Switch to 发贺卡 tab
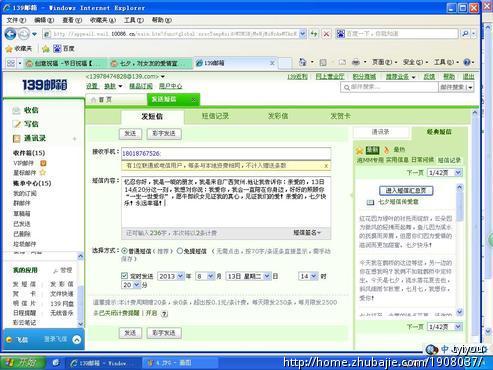The image size is (493, 370). point(340,116)
